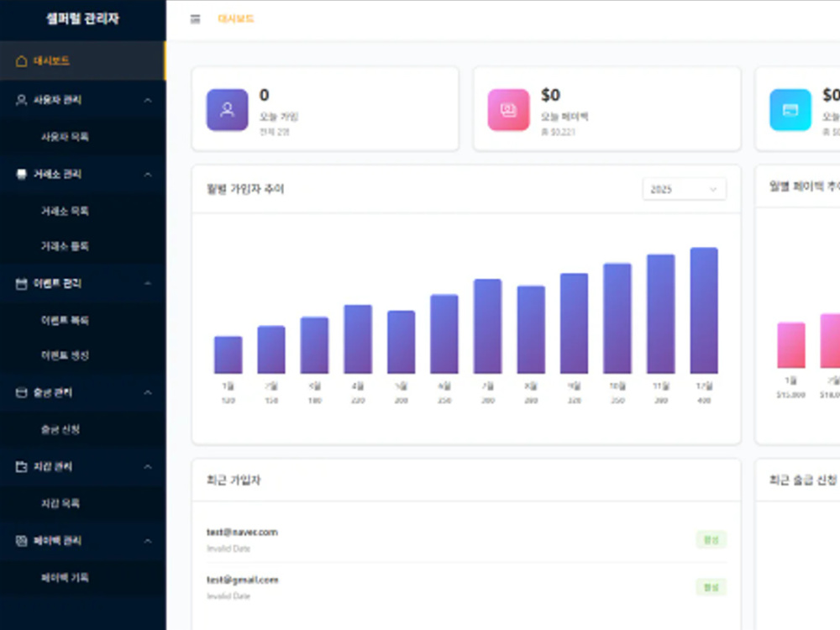Click the 셀퍼럴 관리자 sidebar title
The width and height of the screenshot is (840, 630).
coord(82,18)
